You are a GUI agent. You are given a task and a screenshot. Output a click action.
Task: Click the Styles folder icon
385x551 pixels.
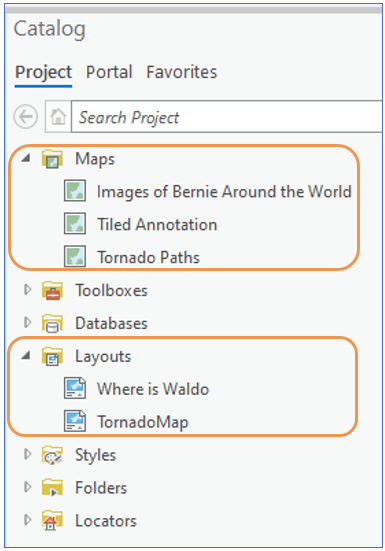pyautogui.click(x=52, y=455)
